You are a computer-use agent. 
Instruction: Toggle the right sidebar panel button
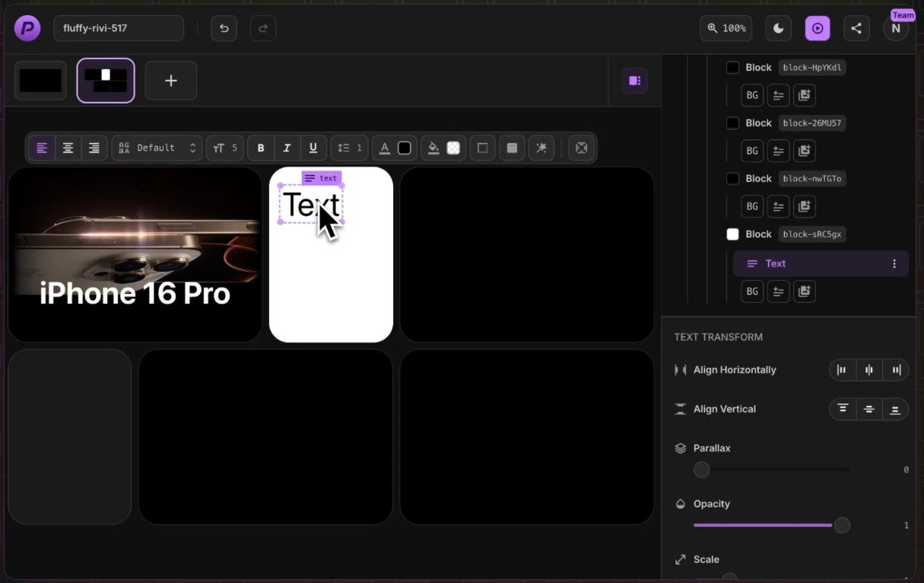point(634,80)
